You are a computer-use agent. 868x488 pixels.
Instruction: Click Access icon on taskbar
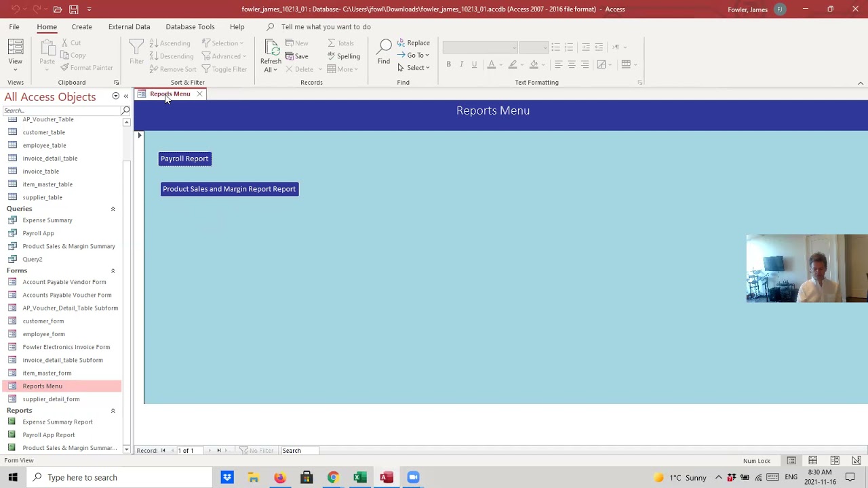[x=387, y=477]
